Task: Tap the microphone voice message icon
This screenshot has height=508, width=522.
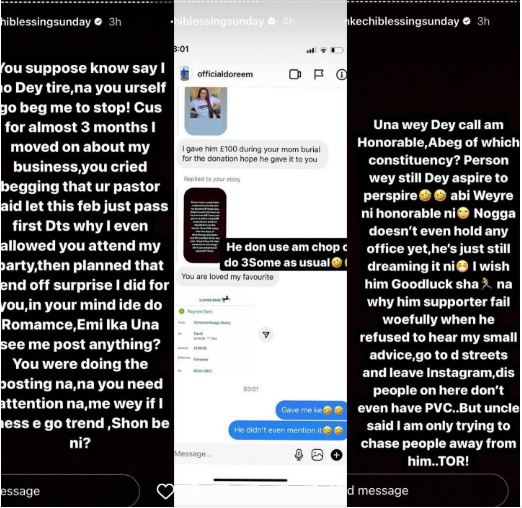Action: (x=299, y=455)
